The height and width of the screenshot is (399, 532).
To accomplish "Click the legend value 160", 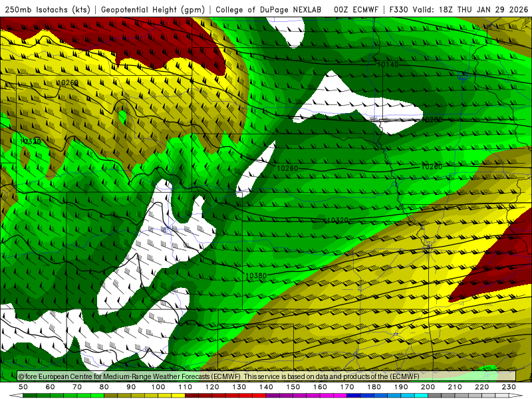I will click(x=320, y=387).
